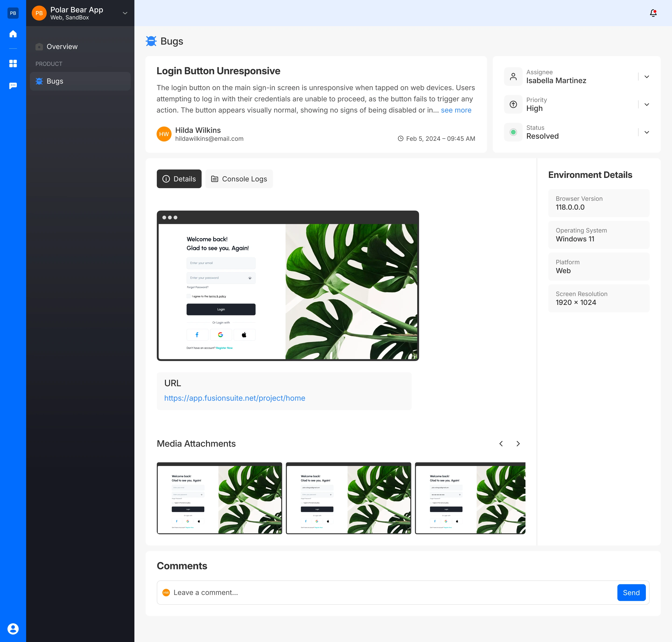The image size is (672, 642).
Task: Click Forgot Password? in screenshot
Action: pyautogui.click(x=197, y=287)
